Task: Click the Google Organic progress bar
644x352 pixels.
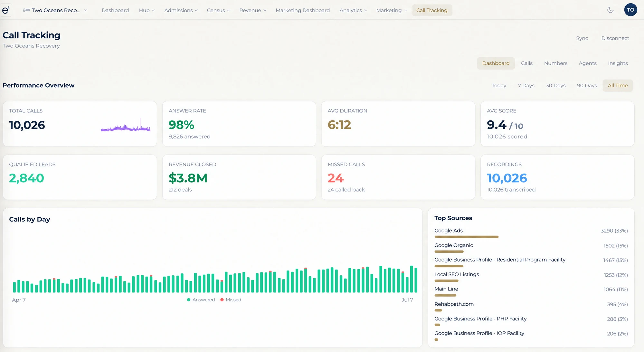Action: tap(449, 252)
